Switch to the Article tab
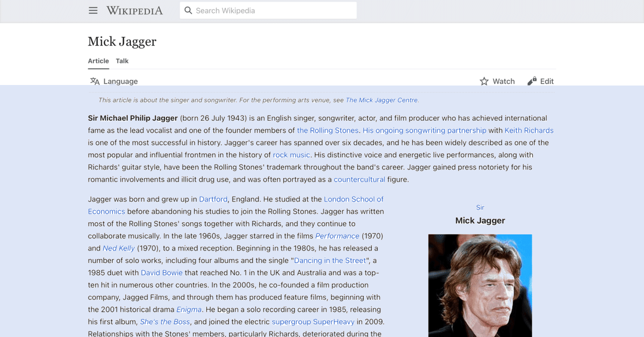 coord(99,61)
